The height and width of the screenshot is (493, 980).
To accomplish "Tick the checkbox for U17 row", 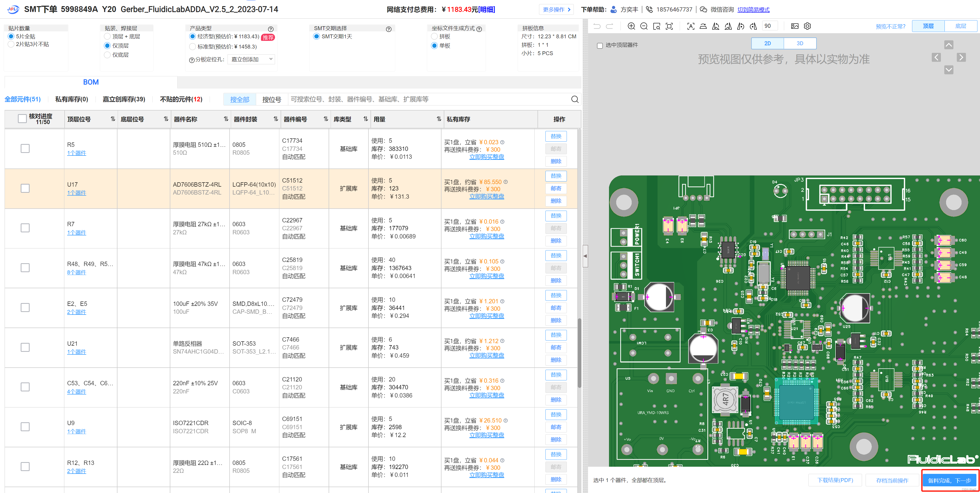I will pos(25,188).
